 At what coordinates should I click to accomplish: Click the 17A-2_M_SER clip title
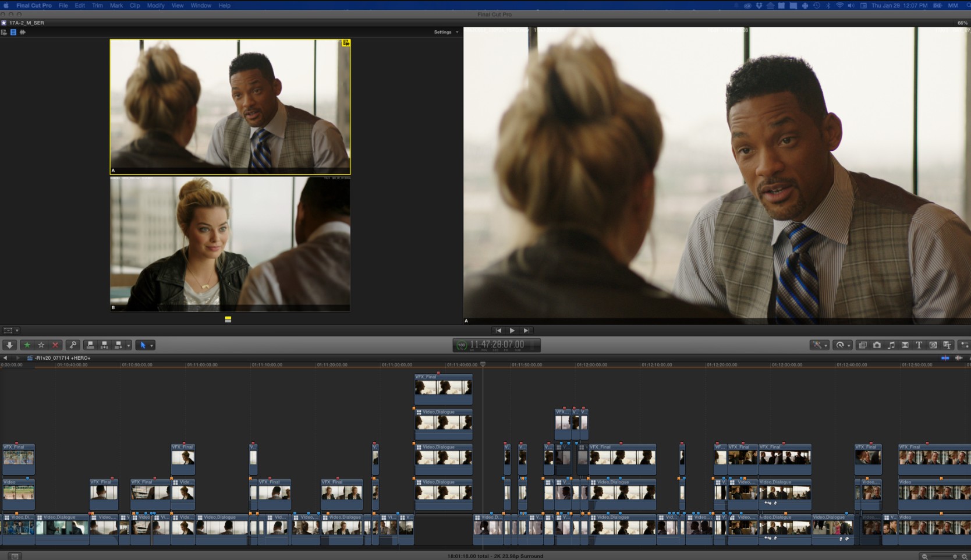[x=26, y=23]
